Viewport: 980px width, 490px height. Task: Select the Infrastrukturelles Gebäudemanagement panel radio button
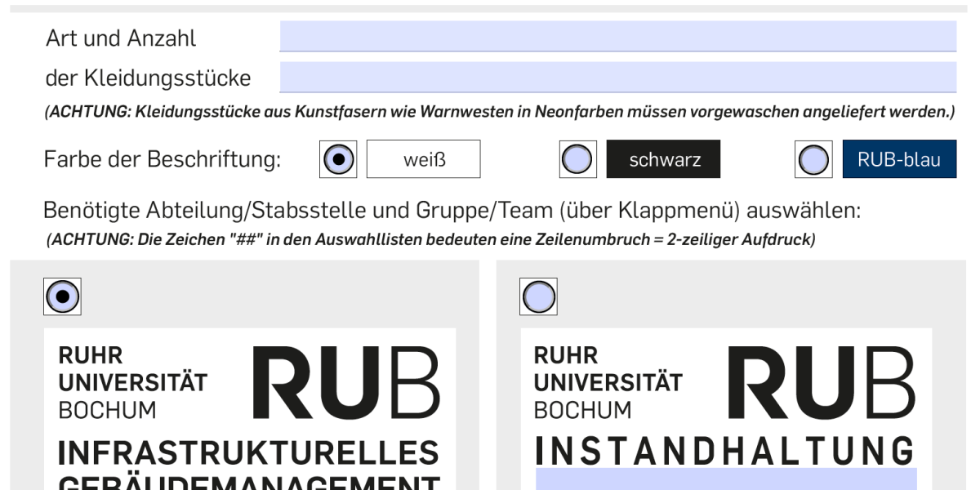[62, 296]
